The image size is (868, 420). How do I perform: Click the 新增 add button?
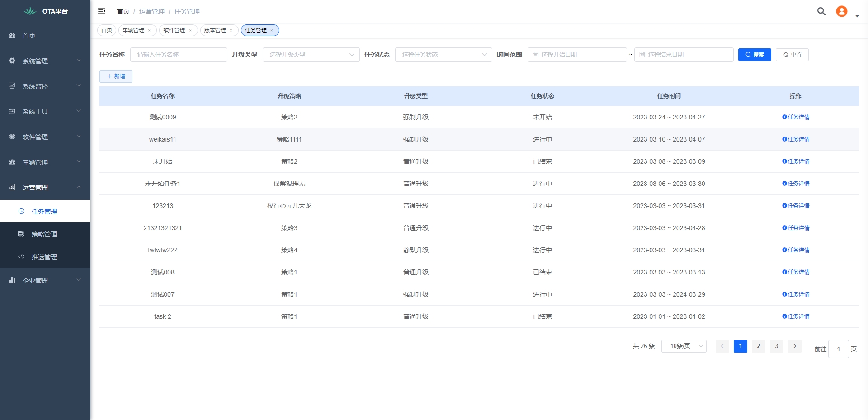[116, 76]
